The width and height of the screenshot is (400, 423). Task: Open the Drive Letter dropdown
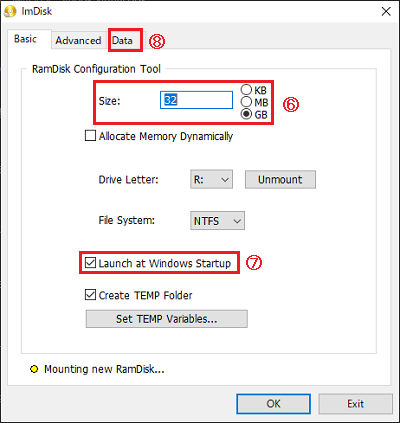pyautogui.click(x=211, y=180)
